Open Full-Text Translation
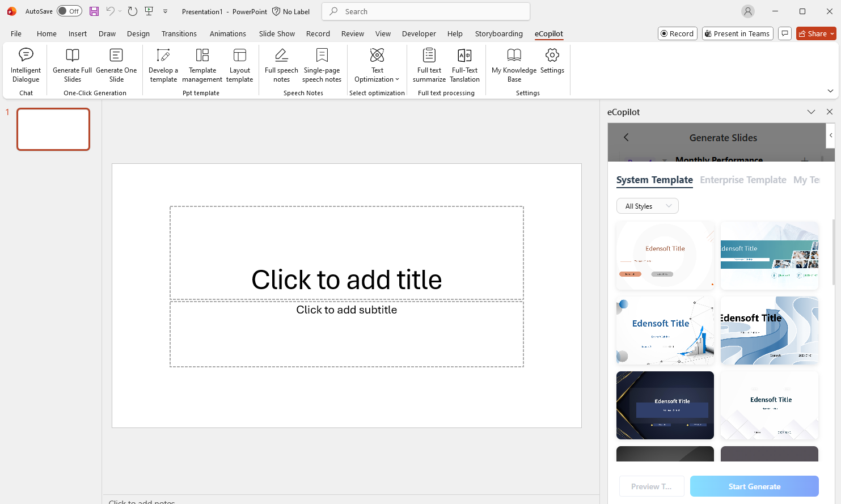This screenshot has width=841, height=504. click(x=464, y=65)
